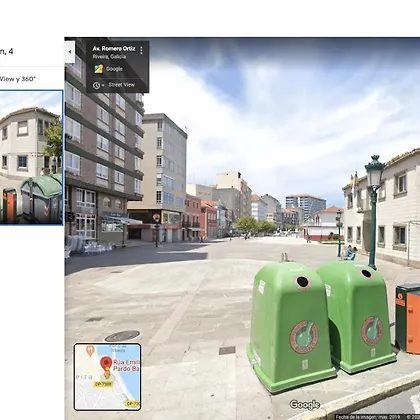Click the Pegman marker on minimap
Viewport: 420px width, 420px height.
click(x=107, y=374)
